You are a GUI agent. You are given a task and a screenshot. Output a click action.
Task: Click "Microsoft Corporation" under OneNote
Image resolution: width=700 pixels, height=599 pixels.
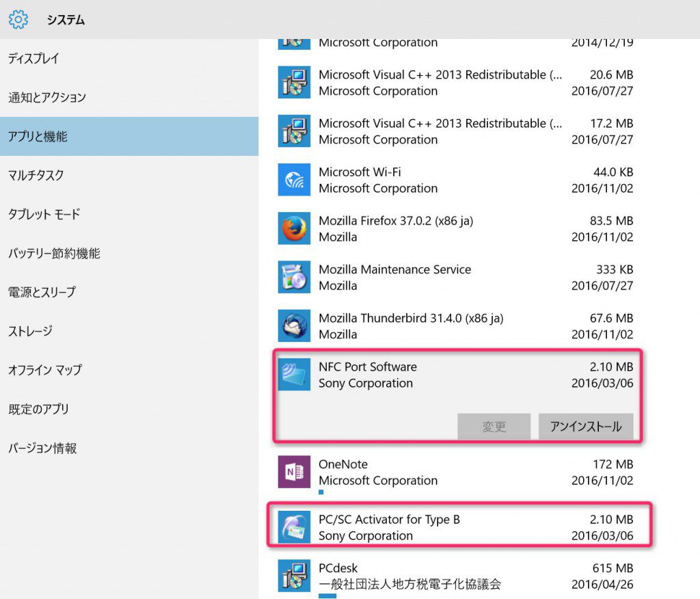378,481
